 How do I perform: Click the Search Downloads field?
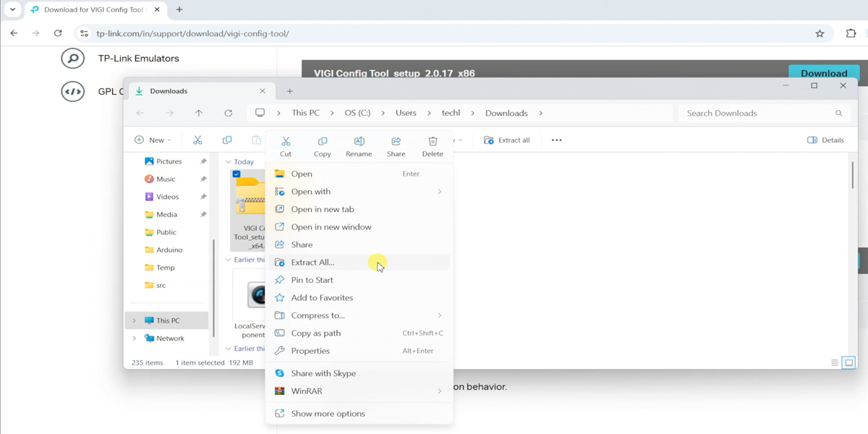pyautogui.click(x=764, y=113)
